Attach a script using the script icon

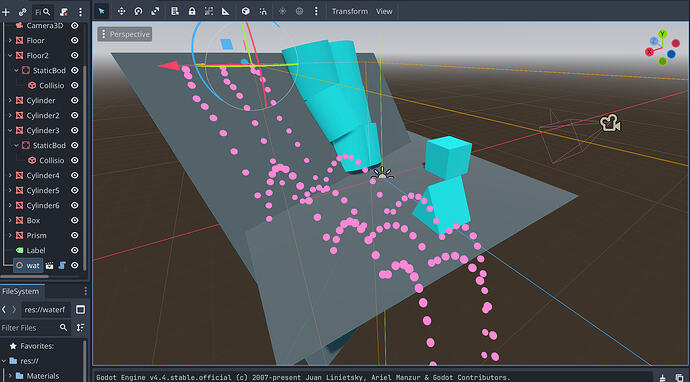[x=64, y=12]
